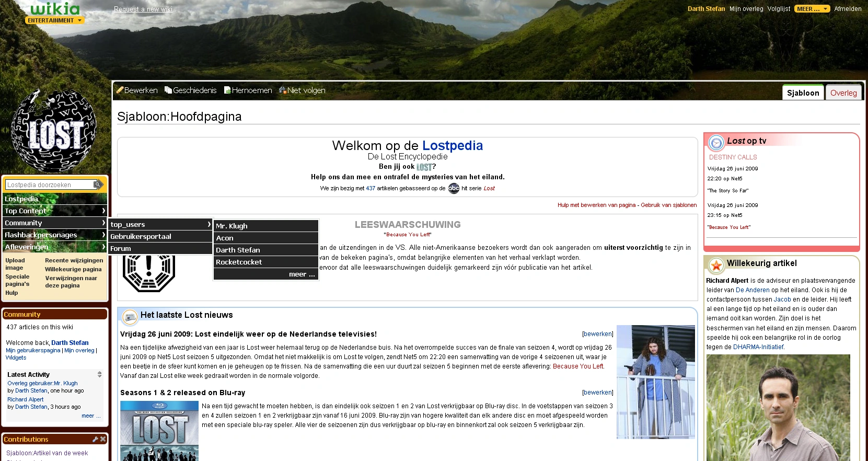The image size is (868, 461).
Task: Click the DHARMA warning logo image
Action: [149, 272]
